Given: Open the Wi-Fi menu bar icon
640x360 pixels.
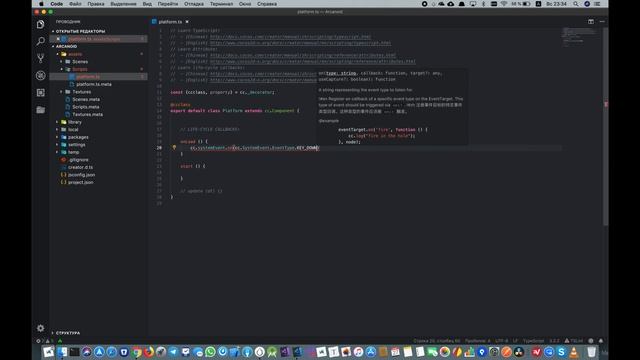Looking at the screenshot, I should 504,4.
